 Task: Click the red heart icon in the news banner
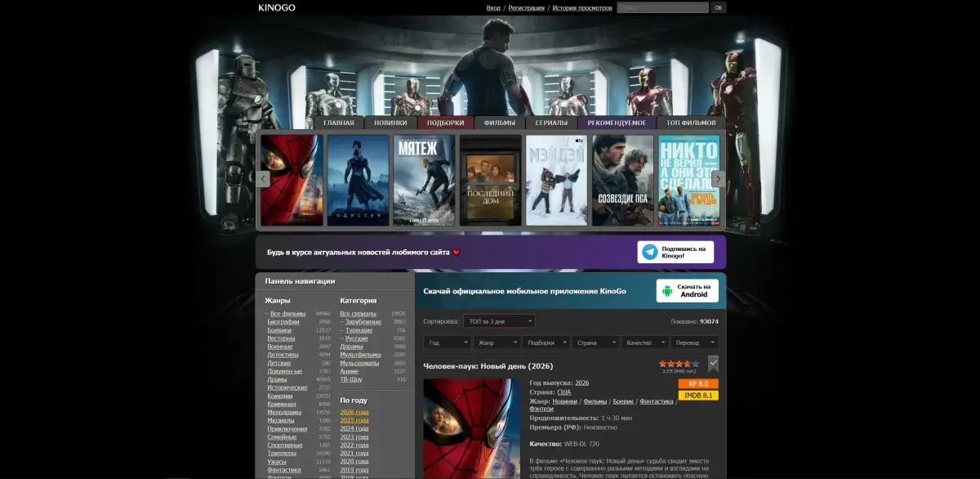(457, 252)
